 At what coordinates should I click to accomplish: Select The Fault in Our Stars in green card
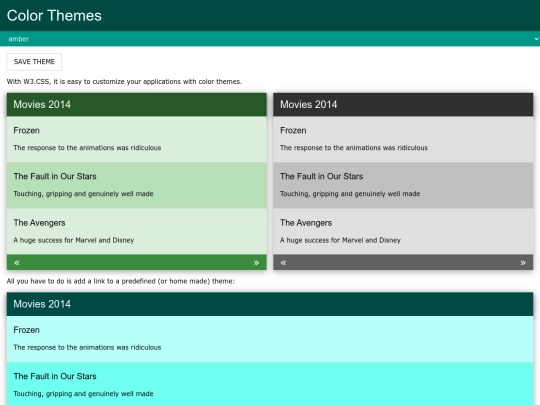pos(55,176)
